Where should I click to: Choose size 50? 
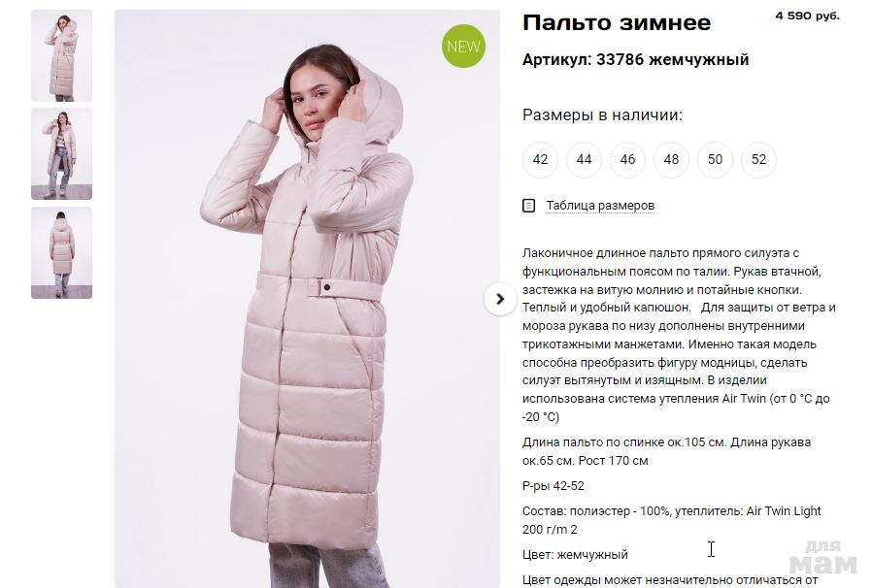pos(715,159)
